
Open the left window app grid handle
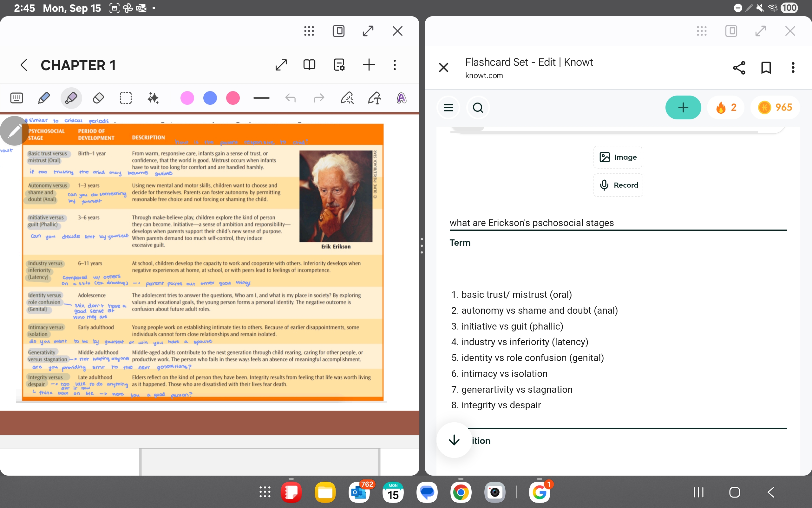point(309,31)
